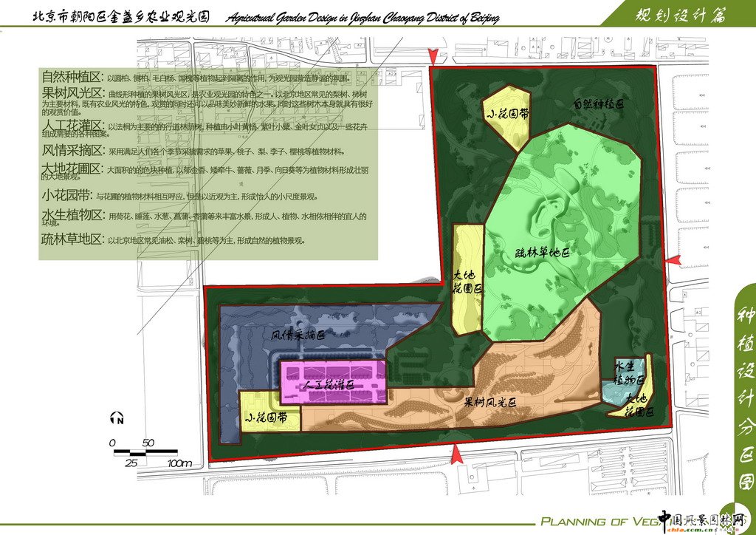The image size is (756, 535).
Task: Click the top yellow 小花园带 zone
Action: click(x=507, y=116)
